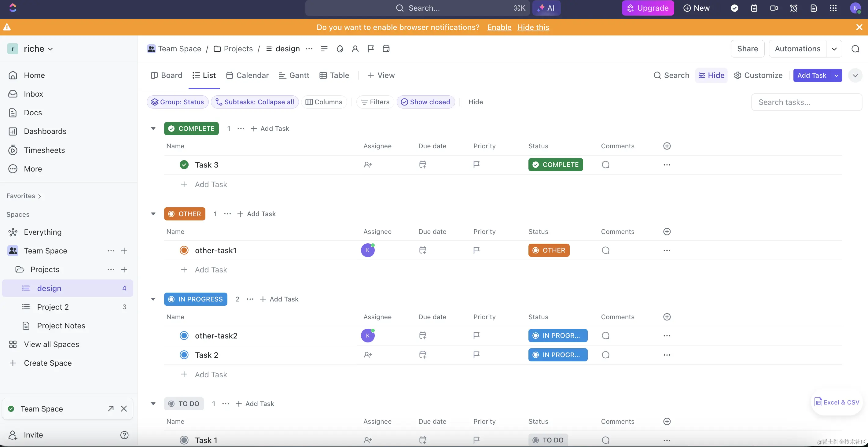Open the AI assistant button
The image size is (868, 447).
point(546,8)
